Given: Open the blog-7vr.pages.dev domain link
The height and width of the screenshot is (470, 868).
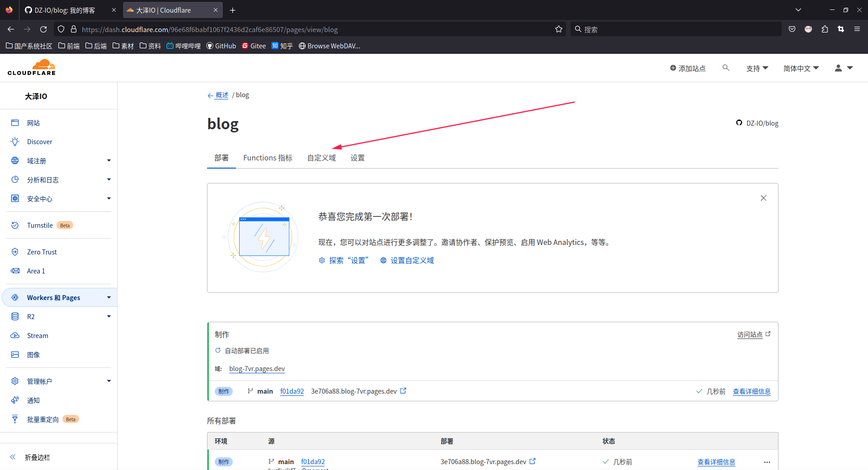Looking at the screenshot, I should point(256,368).
